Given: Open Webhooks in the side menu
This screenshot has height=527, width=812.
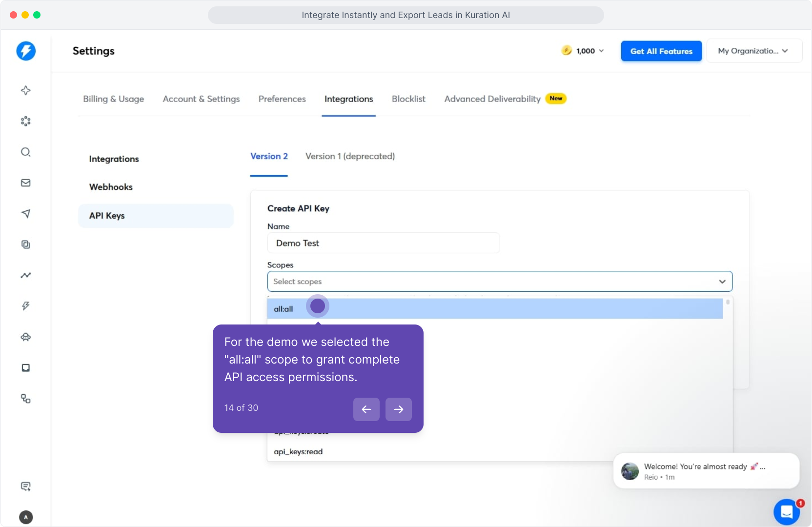Looking at the screenshot, I should click(x=111, y=187).
